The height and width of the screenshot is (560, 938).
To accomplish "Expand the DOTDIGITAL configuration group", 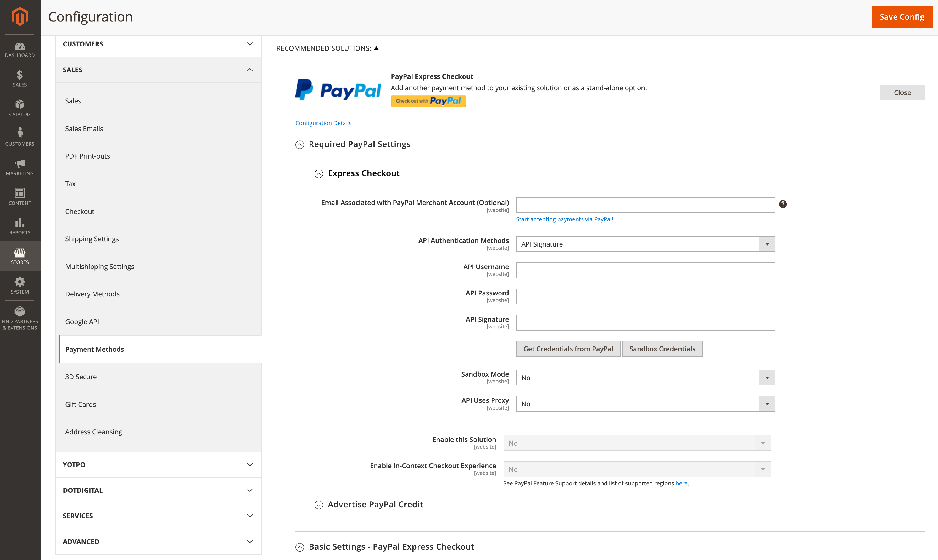I will pyautogui.click(x=159, y=490).
